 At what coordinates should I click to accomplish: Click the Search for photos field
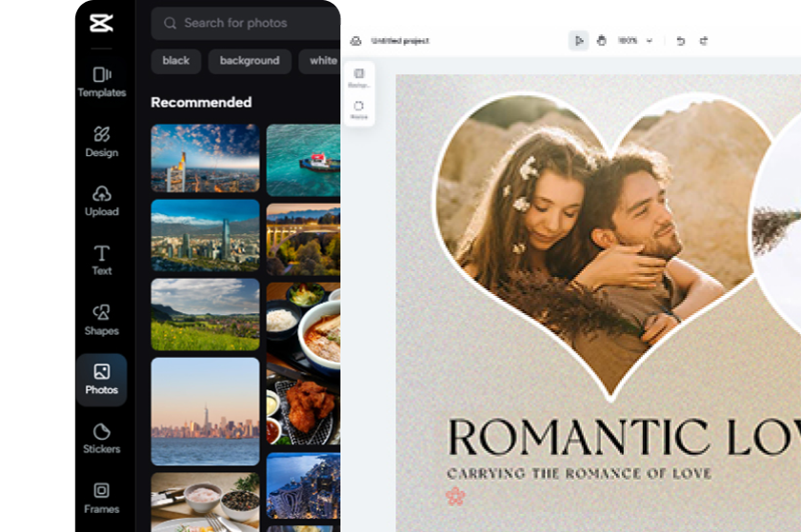tap(246, 23)
